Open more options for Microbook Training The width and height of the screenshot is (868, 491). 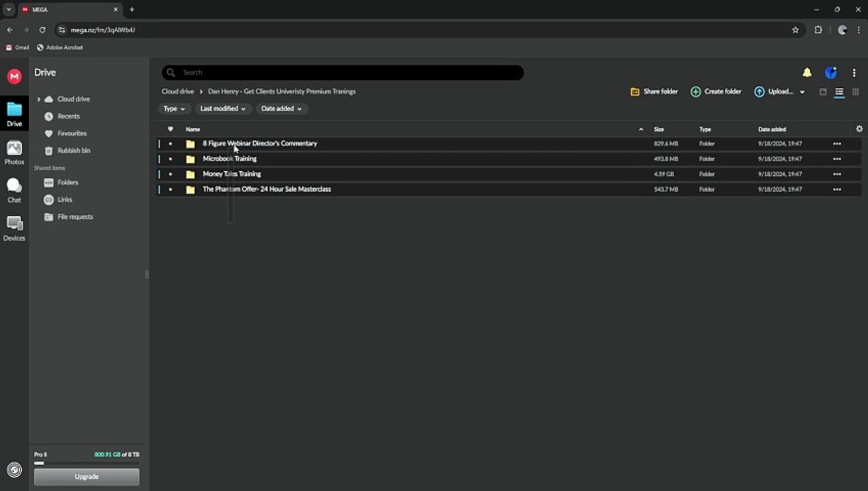(837, 159)
